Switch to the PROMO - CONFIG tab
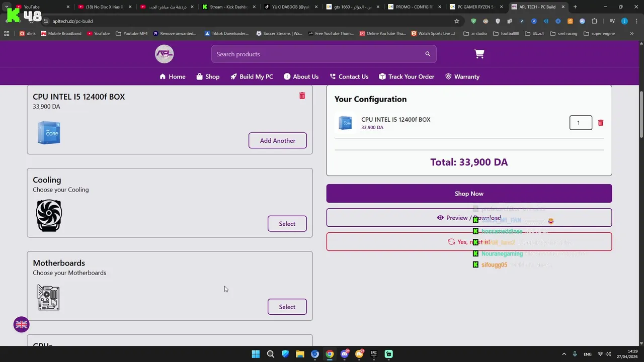Viewport: 644px width, 362px height. [414, 7]
